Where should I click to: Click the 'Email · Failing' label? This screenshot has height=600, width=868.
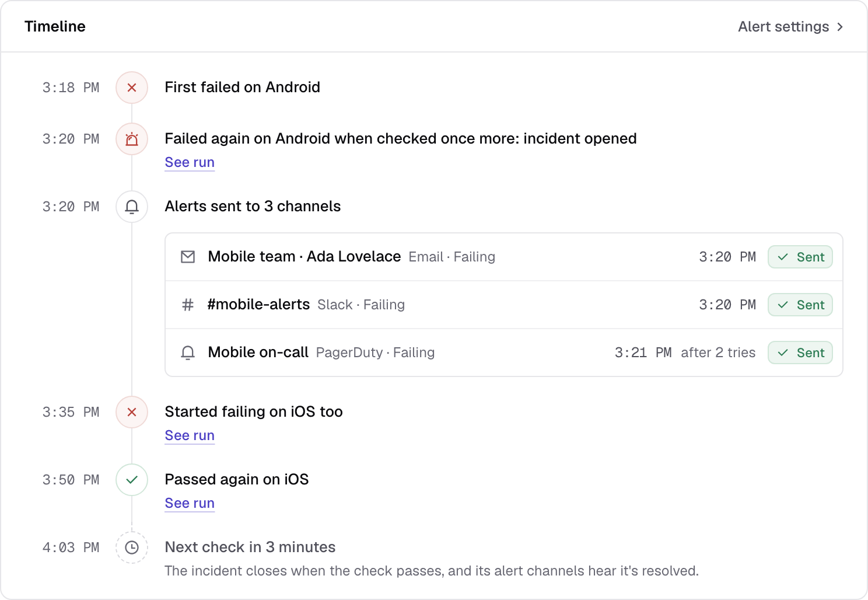point(452,257)
